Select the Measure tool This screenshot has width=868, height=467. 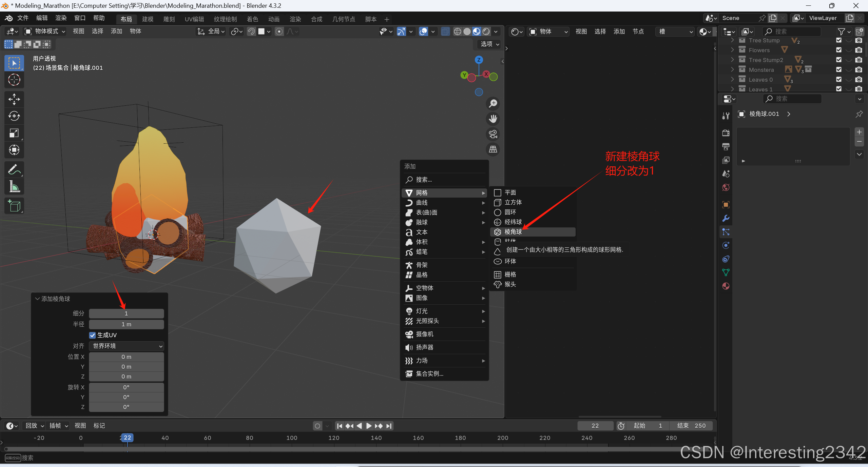pos(14,186)
